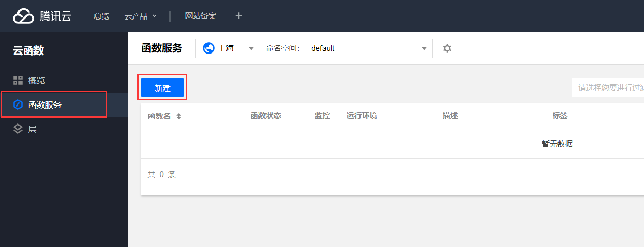Viewport: 644px width, 247px height.
Task: Click the 监控 column header
Action: coord(323,116)
